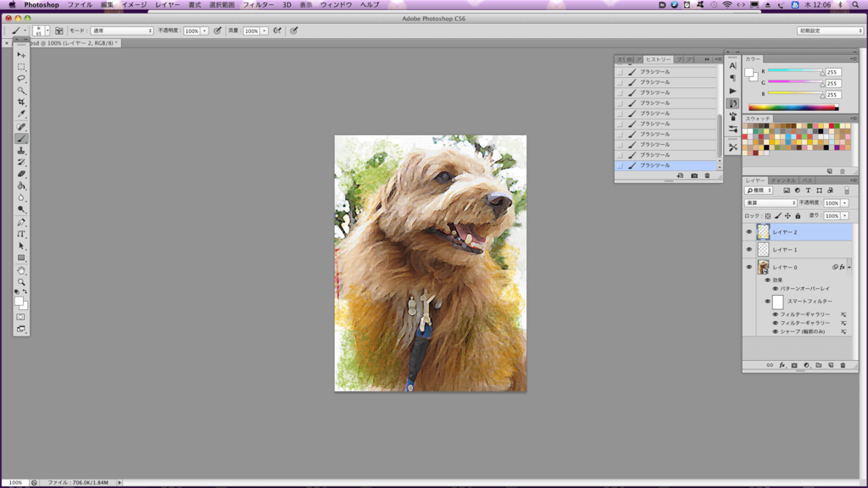Toggle lock transparent pixels in Layers panel

point(768,216)
